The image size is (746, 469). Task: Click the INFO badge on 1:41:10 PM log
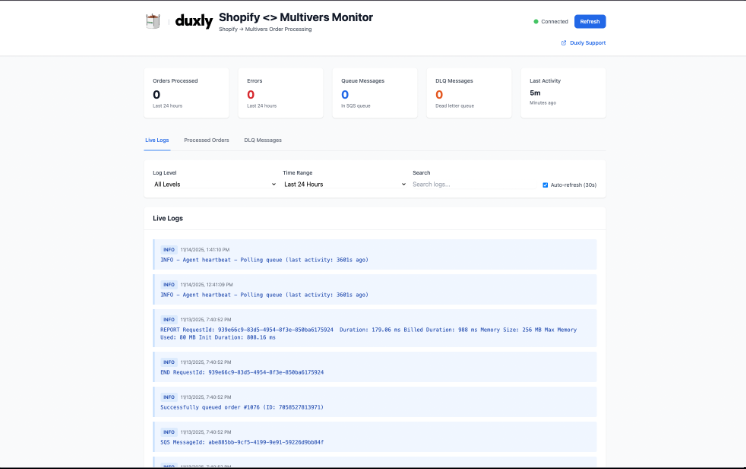(169, 250)
